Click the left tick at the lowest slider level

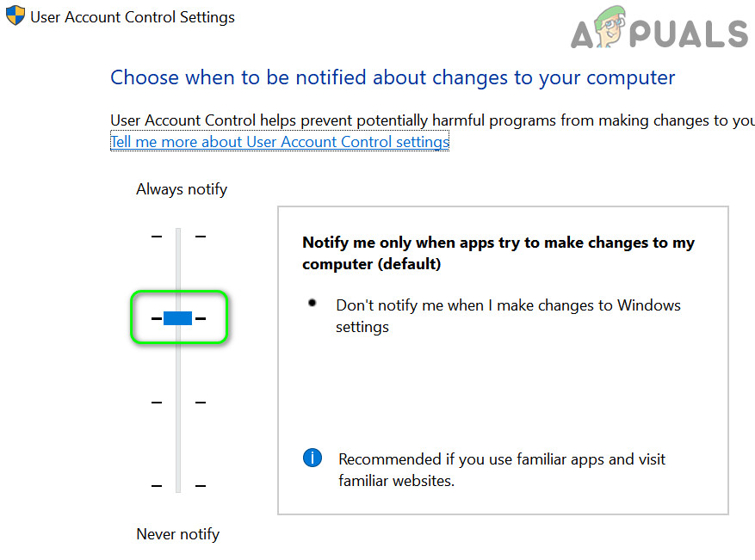[x=156, y=485]
